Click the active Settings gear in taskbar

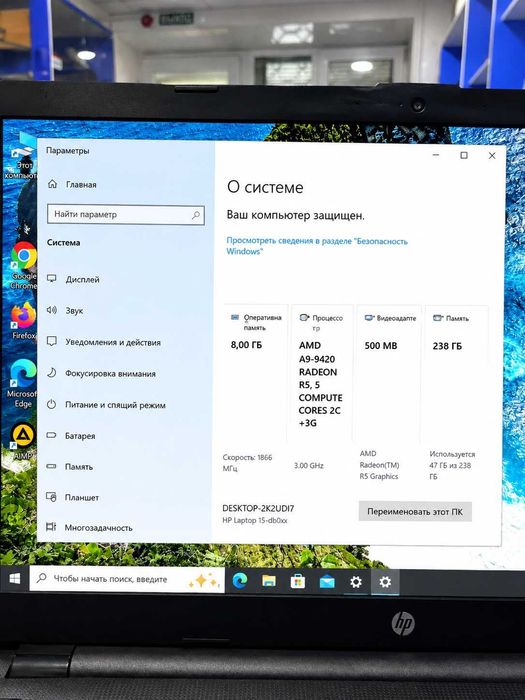click(x=385, y=582)
